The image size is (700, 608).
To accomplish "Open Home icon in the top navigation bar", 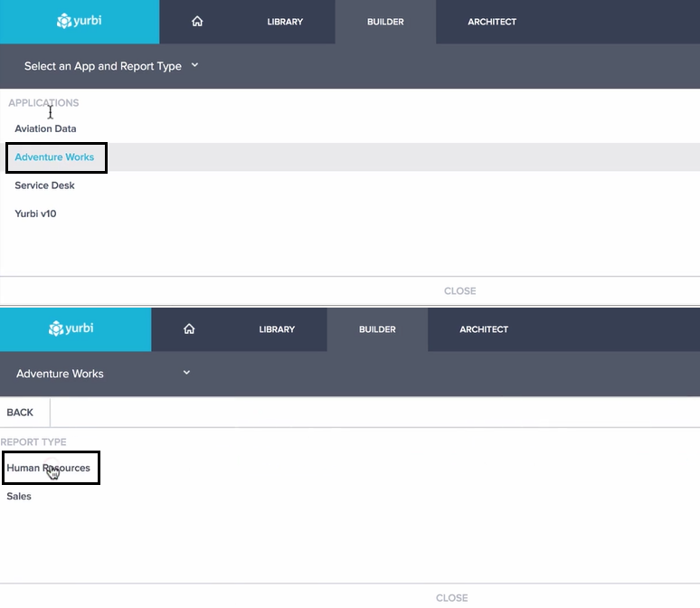I will coord(197,22).
